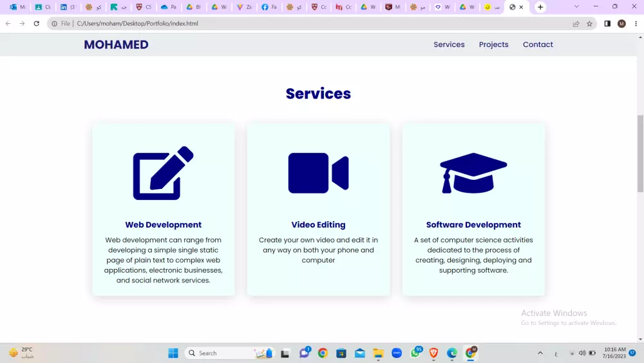The image size is (644, 363).
Task: Open the Chrome profile avatar M
Action: [x=621, y=23]
